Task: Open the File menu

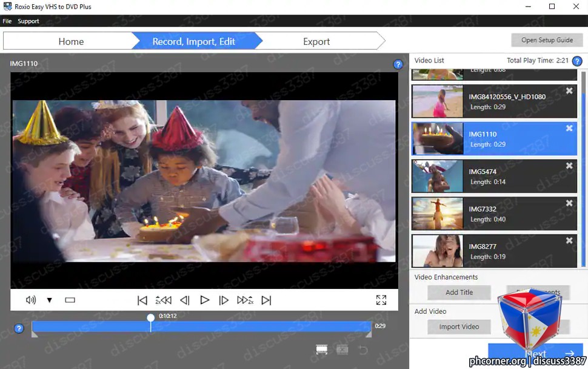Action: (x=7, y=21)
